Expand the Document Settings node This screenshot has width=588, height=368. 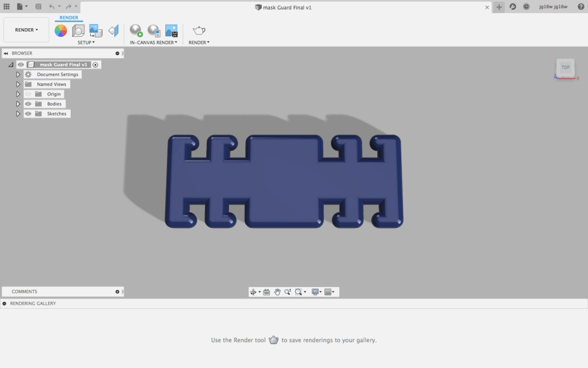click(18, 75)
